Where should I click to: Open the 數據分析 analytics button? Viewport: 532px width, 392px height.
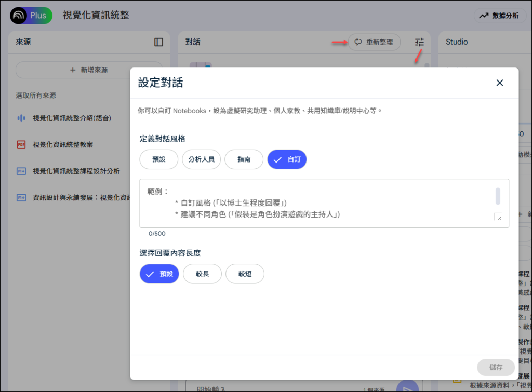[x=499, y=16]
